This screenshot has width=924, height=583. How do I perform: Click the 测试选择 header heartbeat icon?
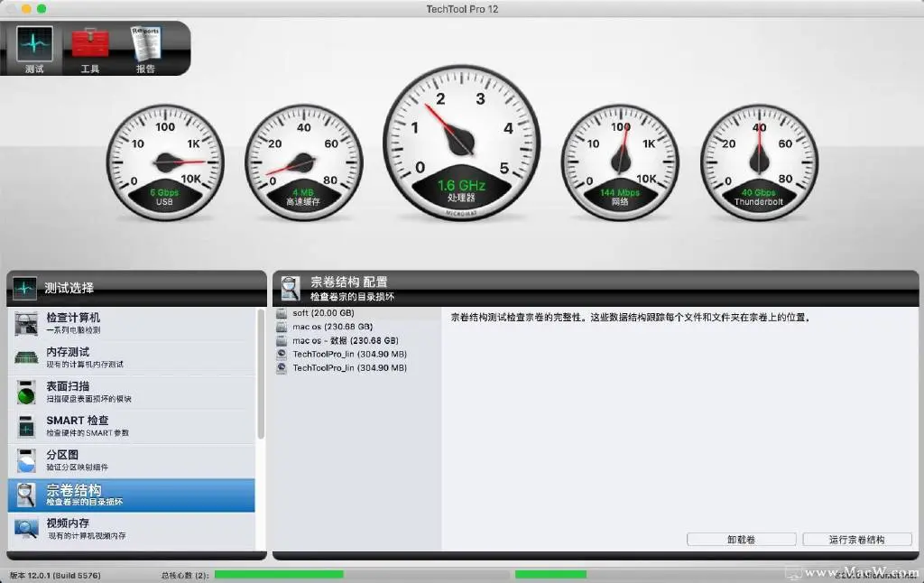(x=24, y=288)
